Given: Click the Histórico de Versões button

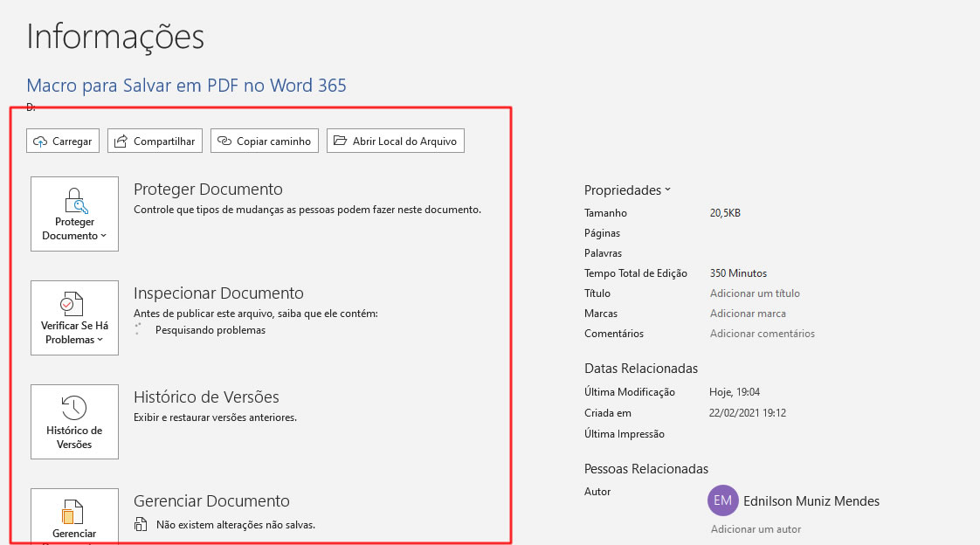Looking at the screenshot, I should 74,422.
